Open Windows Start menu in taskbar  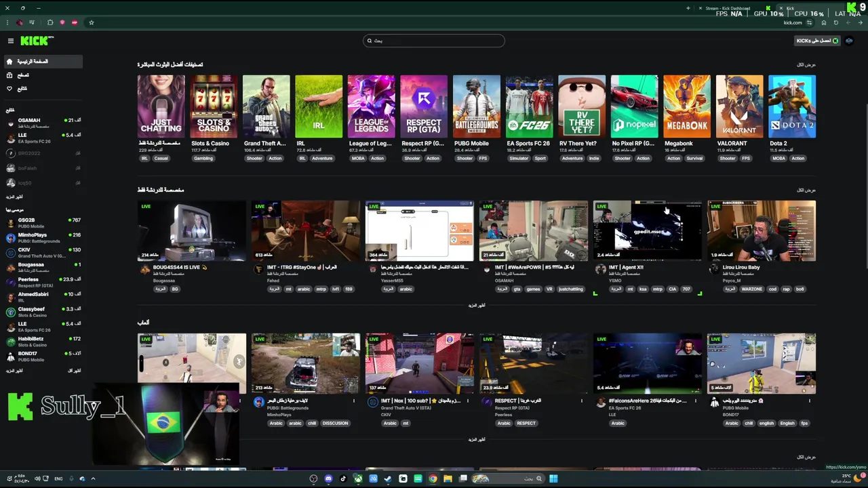click(x=553, y=479)
